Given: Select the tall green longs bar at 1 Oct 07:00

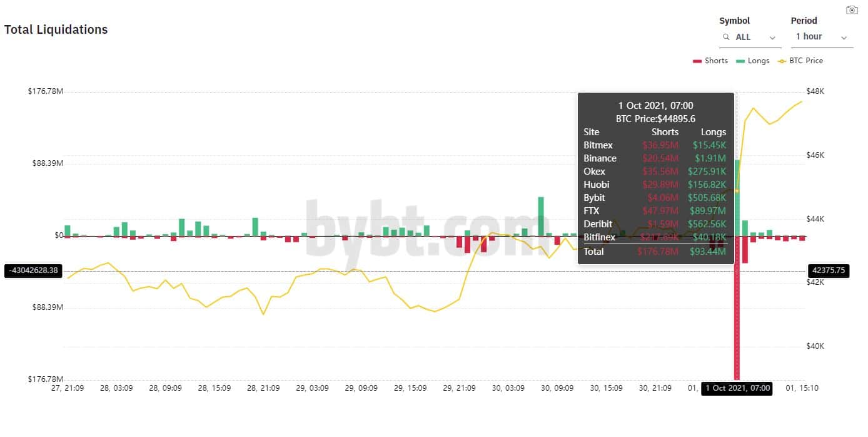Looking at the screenshot, I should tap(737, 198).
